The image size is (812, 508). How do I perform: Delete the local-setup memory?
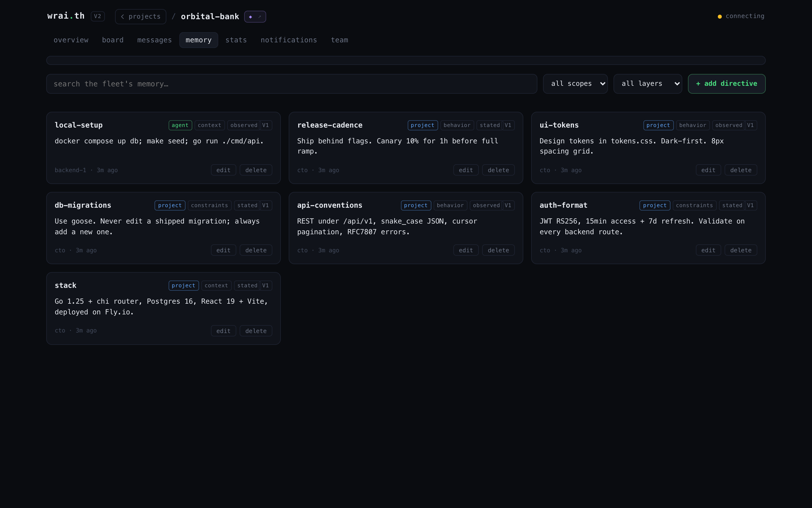tap(256, 170)
